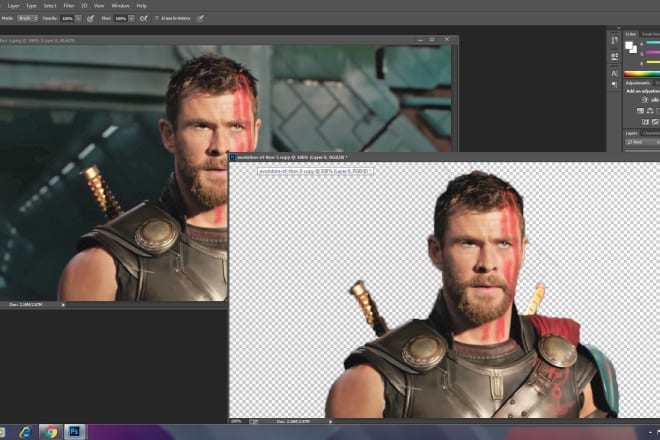Open the eraser Mode dropdown
The width and height of the screenshot is (660, 440).
[28, 19]
